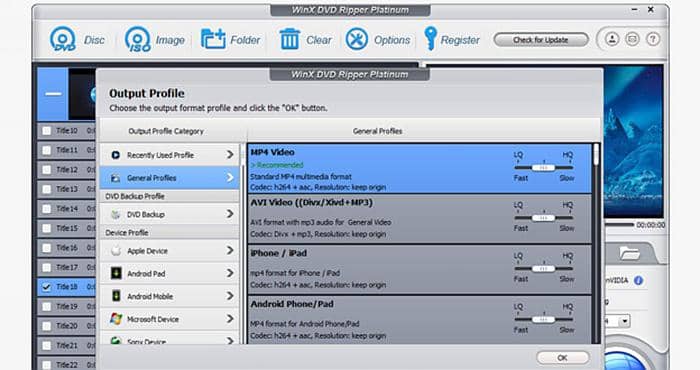Open Options wrench icon
700x370 pixels.
(357, 39)
